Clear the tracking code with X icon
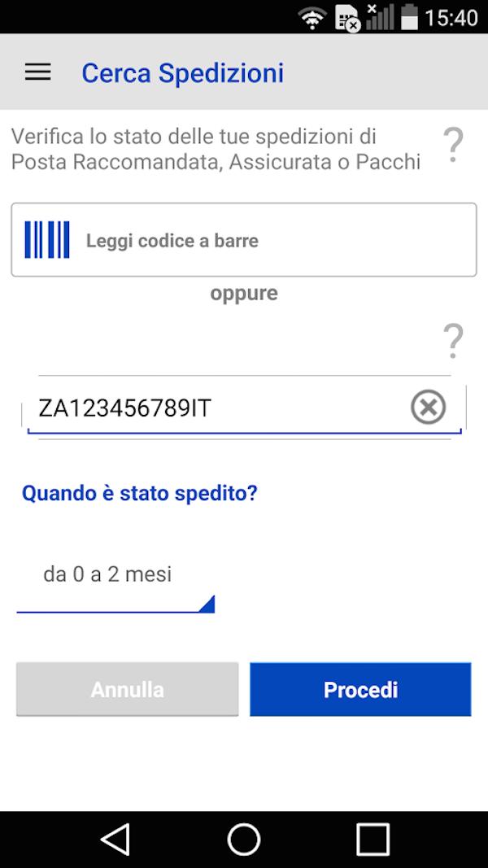 pyautogui.click(x=428, y=407)
